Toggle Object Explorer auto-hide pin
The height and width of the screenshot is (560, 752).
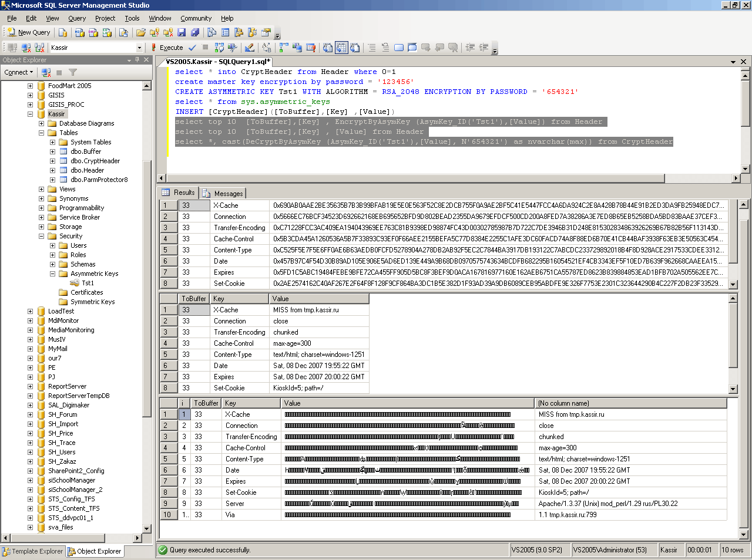pos(137,60)
